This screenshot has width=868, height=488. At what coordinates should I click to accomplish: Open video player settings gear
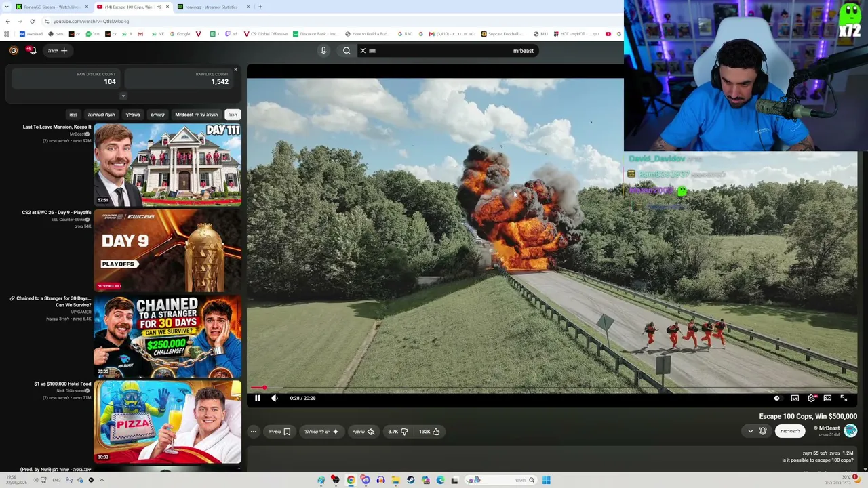pyautogui.click(x=811, y=398)
